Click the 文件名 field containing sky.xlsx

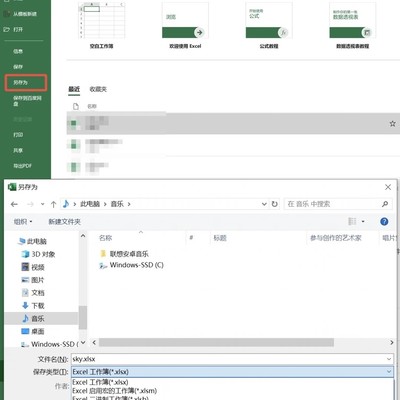point(232,359)
